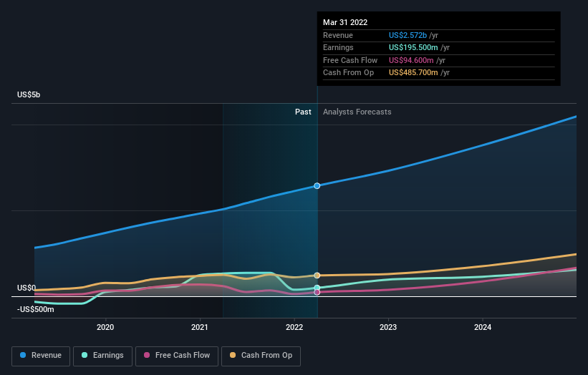Click the 2021 x-axis label

(200, 327)
